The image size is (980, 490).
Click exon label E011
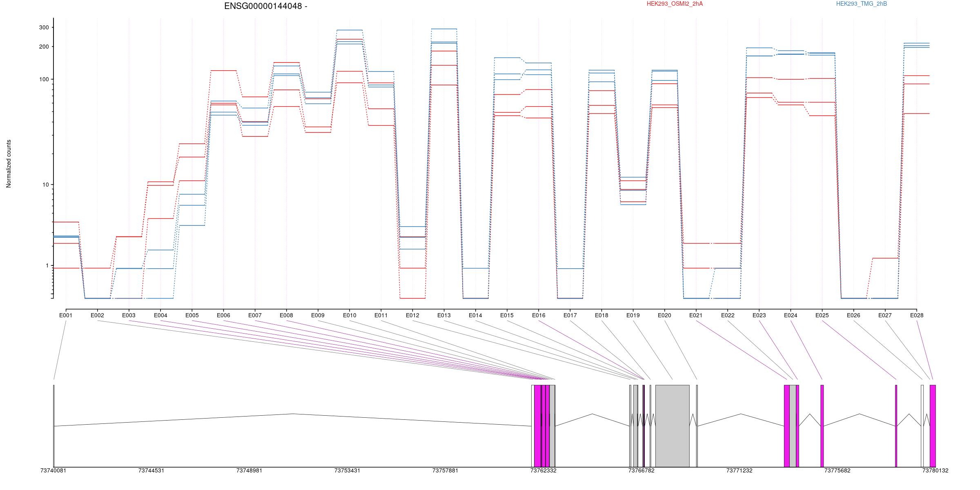click(x=381, y=315)
